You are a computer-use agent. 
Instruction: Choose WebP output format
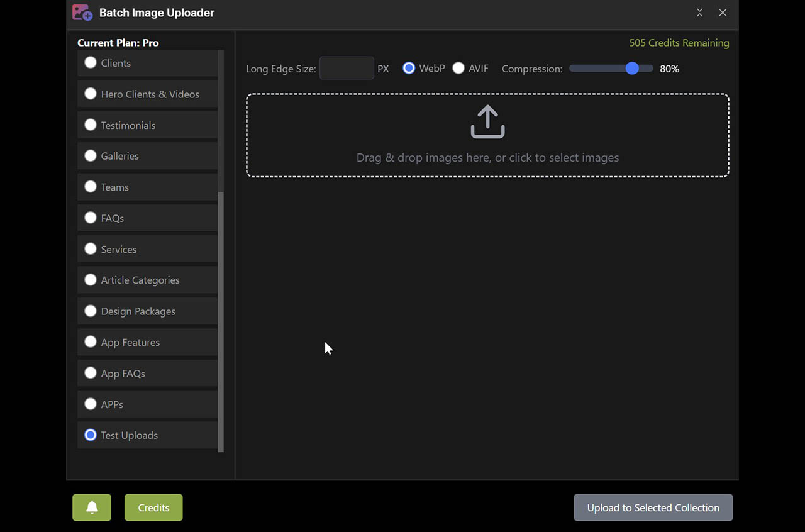click(x=409, y=68)
